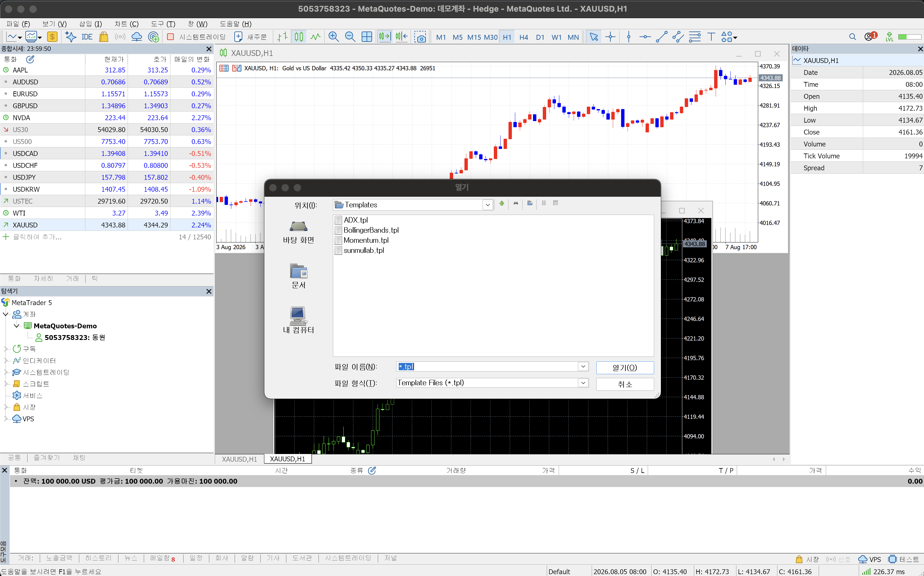Expand the 인디케이터 tree node
The width and height of the screenshot is (924, 576).
tap(5, 360)
